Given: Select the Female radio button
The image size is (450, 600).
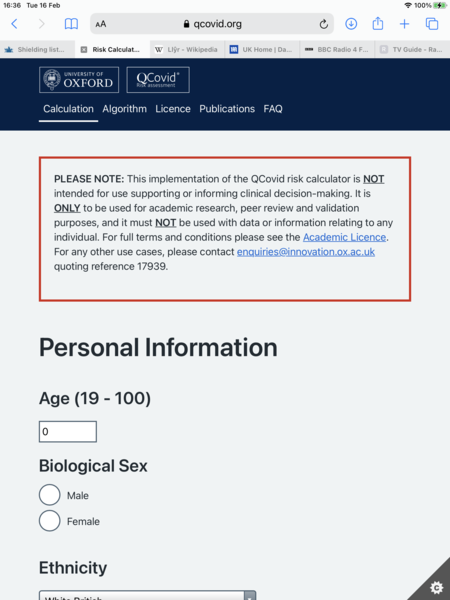Looking at the screenshot, I should point(49,521).
